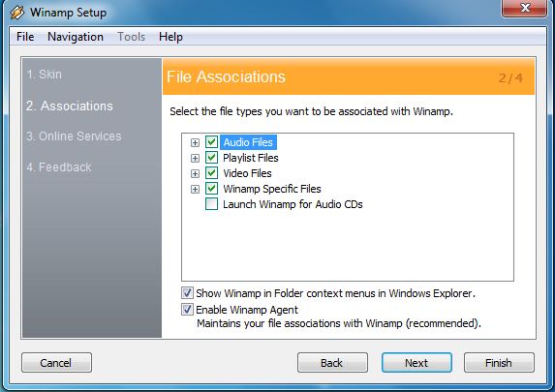Expand the Playlist Files tree node
The height and width of the screenshot is (392, 555).
click(195, 158)
